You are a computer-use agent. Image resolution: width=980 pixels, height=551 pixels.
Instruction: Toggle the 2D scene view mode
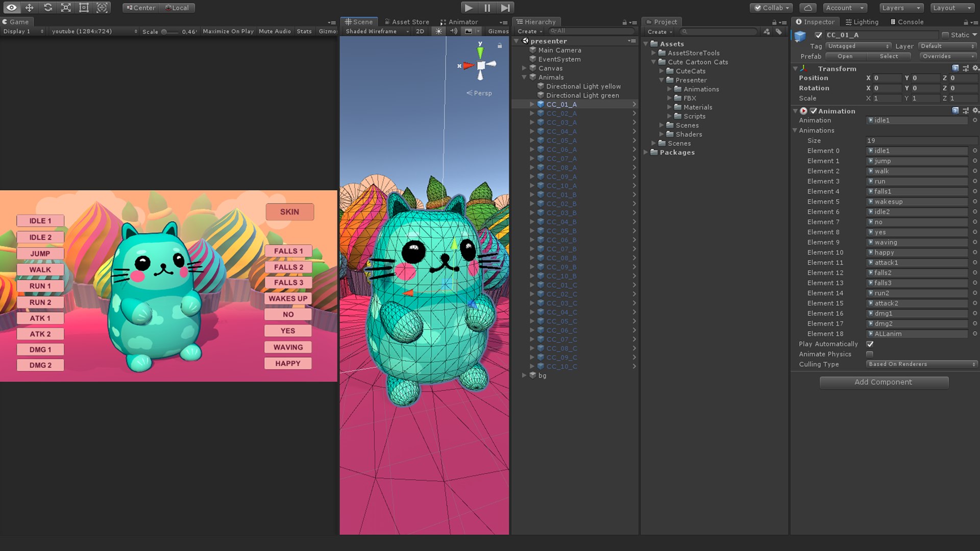click(420, 31)
